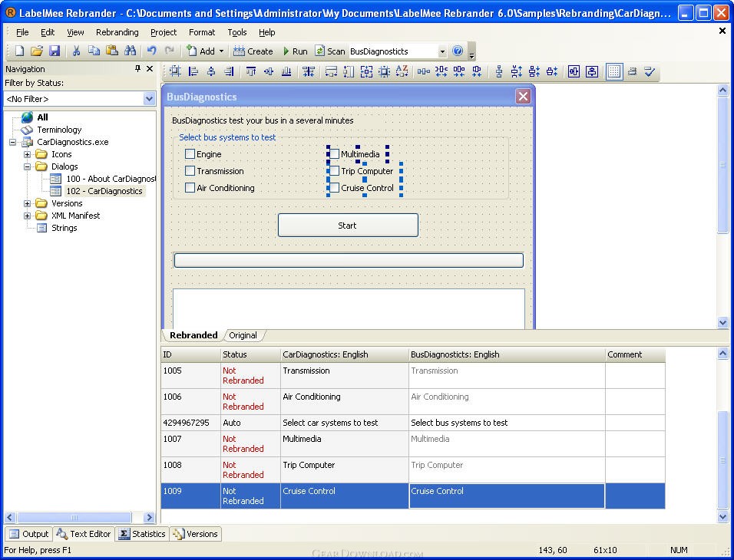Open the Versions bottom tab

pos(195,534)
